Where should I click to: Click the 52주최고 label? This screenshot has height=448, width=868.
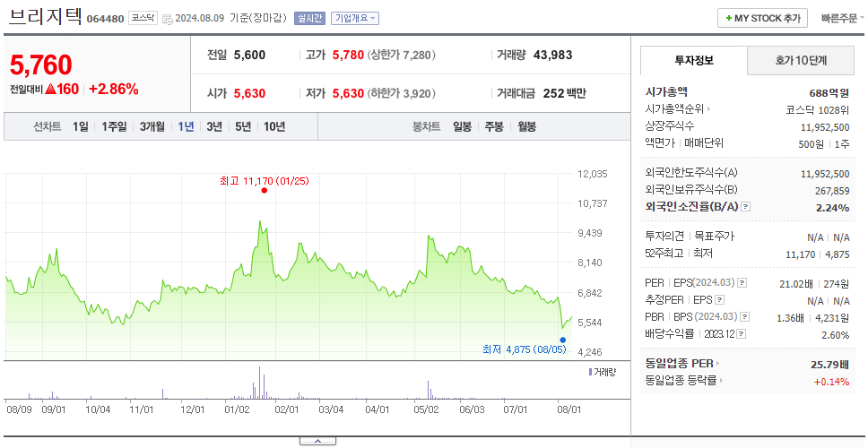(x=664, y=254)
